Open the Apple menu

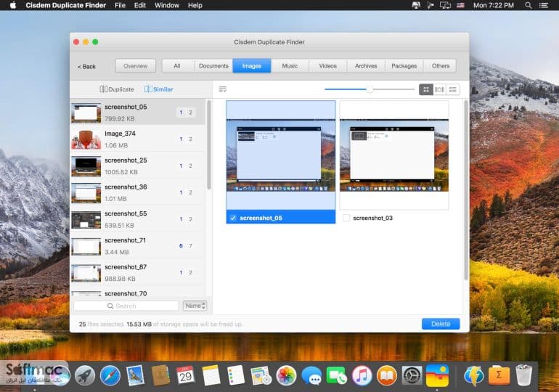[x=13, y=5]
